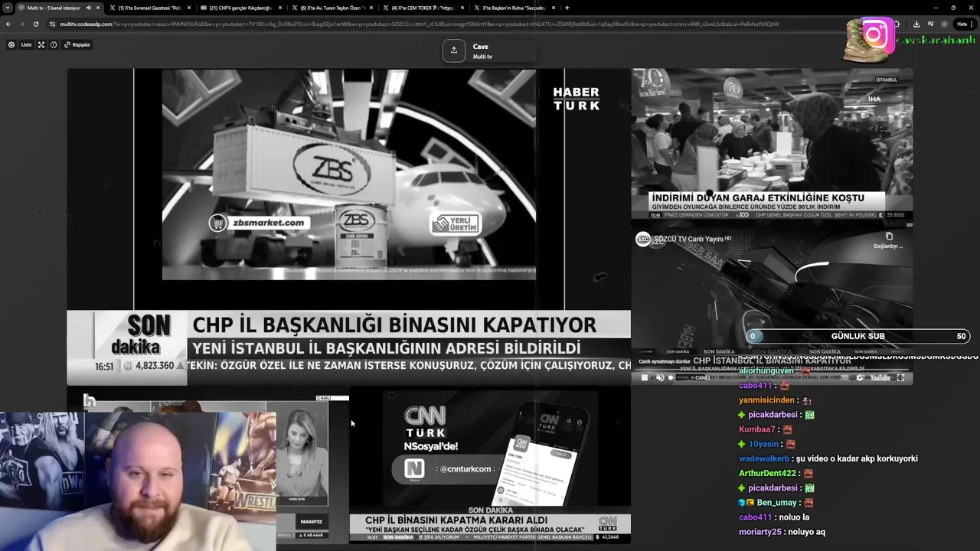Screen dimensions: 980x551
Task: Click chat username Kumbaa7
Action: coord(757,429)
